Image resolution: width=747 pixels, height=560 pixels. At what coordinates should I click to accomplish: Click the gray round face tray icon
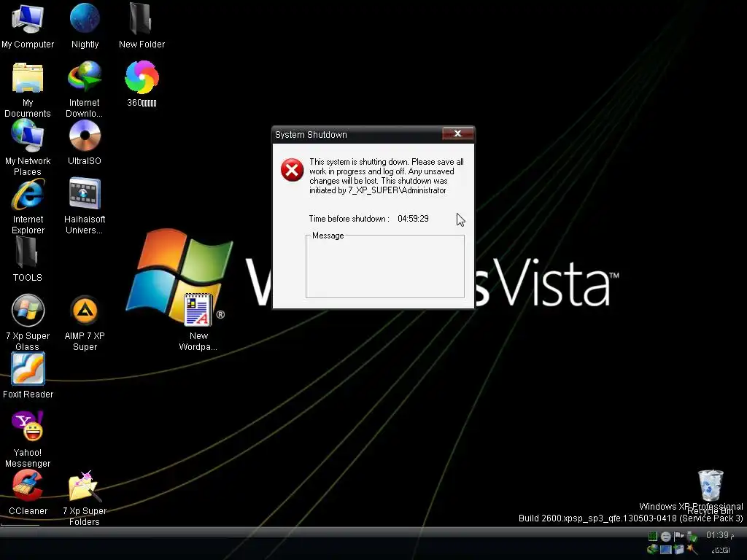coord(666,537)
